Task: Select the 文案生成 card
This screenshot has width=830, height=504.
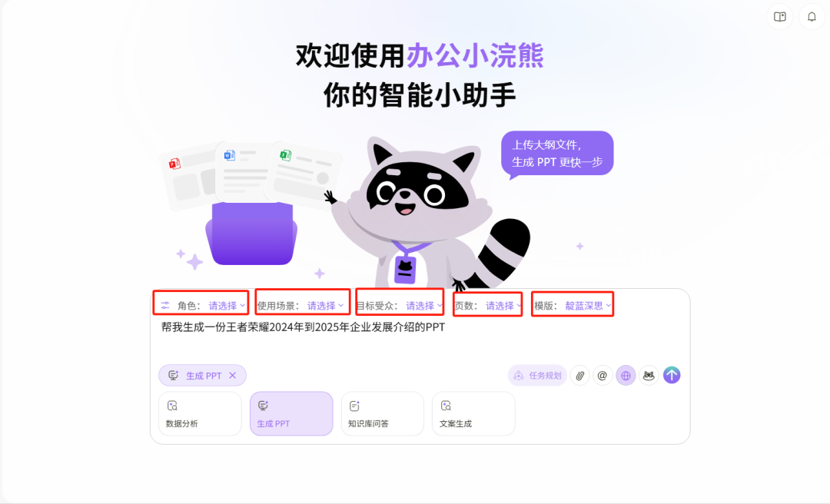Action: tap(473, 414)
